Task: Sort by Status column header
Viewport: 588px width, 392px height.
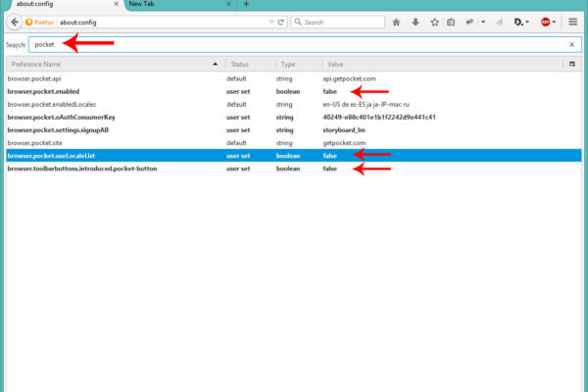Action: pyautogui.click(x=250, y=64)
